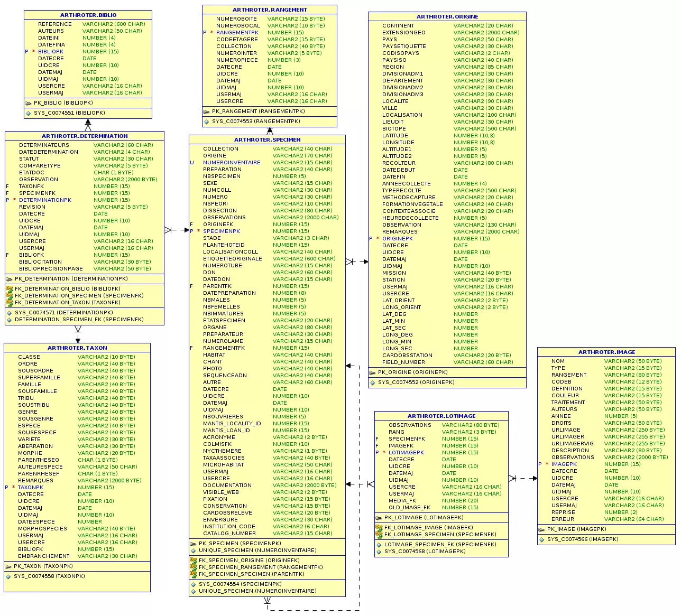This screenshot has width=681, height=616.
Task: Click the ETIQUETTEORIGINALE column in SPECIMEN
Action: [233, 259]
